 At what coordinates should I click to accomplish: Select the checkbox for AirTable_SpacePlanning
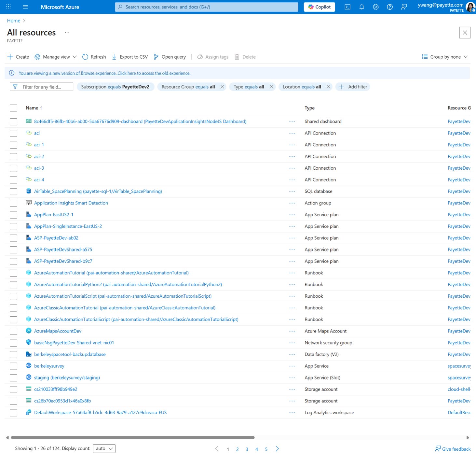[13, 192]
